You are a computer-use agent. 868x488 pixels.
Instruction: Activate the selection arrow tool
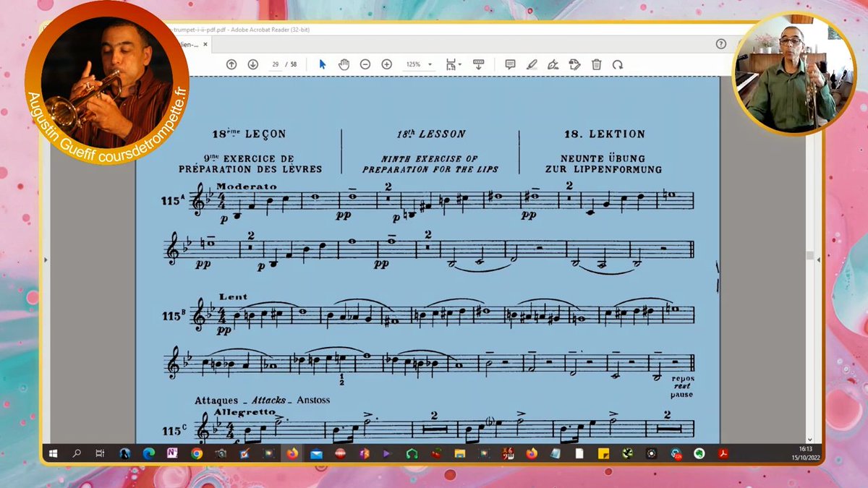tap(323, 64)
